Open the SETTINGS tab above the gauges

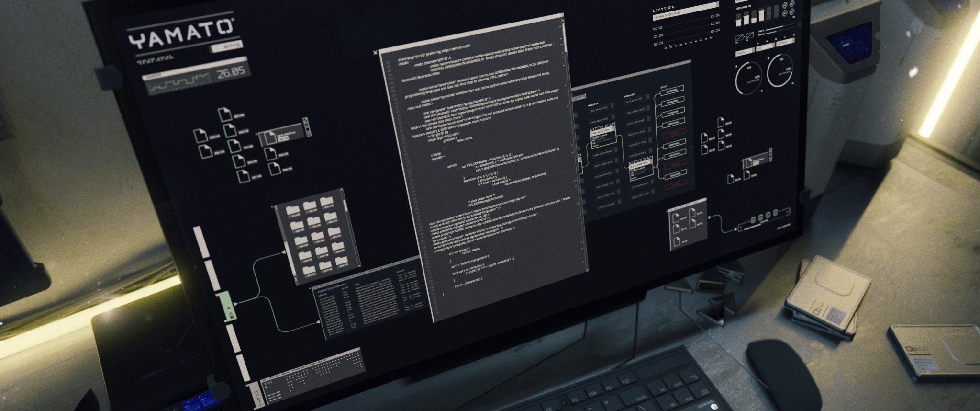[785, 43]
